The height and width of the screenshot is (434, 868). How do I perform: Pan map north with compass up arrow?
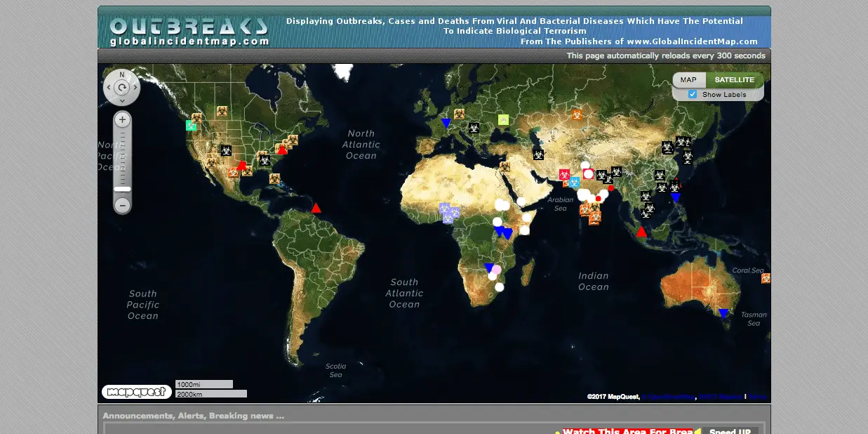[x=122, y=74]
